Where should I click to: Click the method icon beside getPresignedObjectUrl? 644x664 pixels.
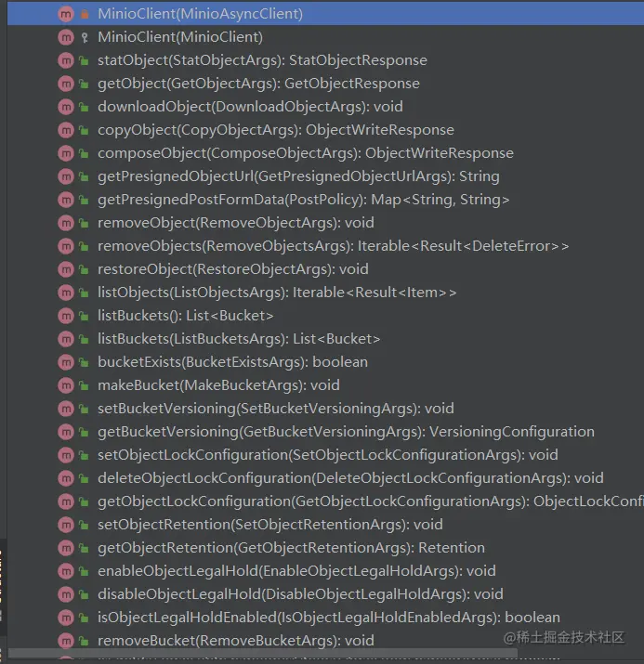66,176
